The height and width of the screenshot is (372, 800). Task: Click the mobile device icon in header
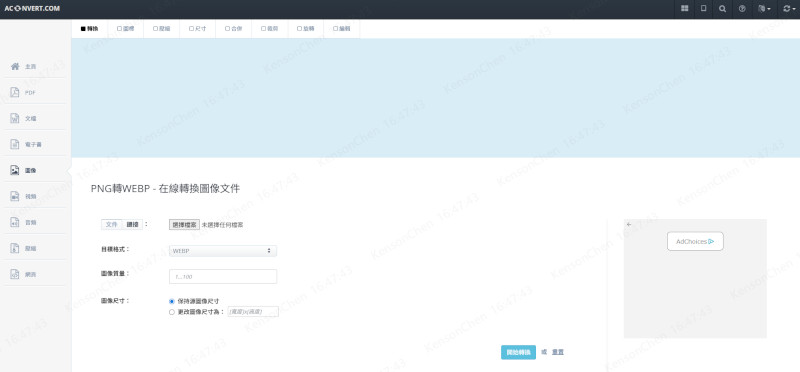(704, 9)
